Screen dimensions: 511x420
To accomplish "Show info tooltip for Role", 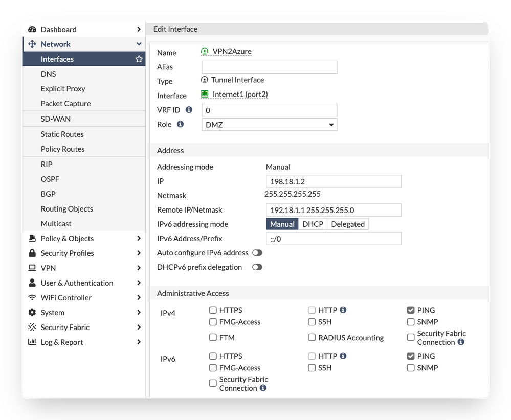I will click(180, 124).
